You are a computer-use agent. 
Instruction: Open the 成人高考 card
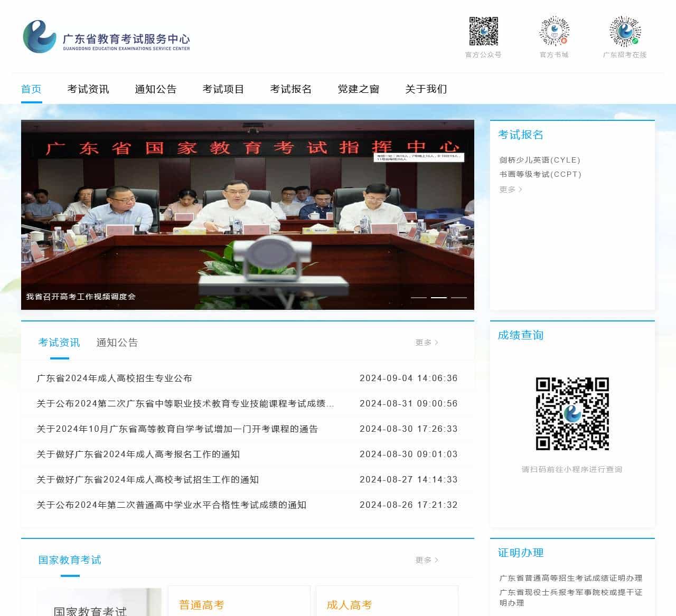pyautogui.click(x=387, y=601)
